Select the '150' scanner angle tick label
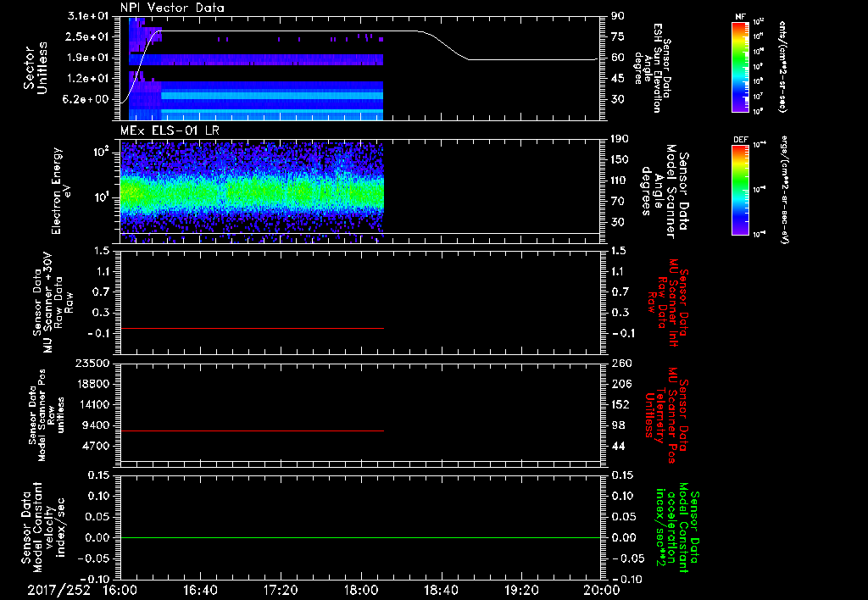 point(620,160)
